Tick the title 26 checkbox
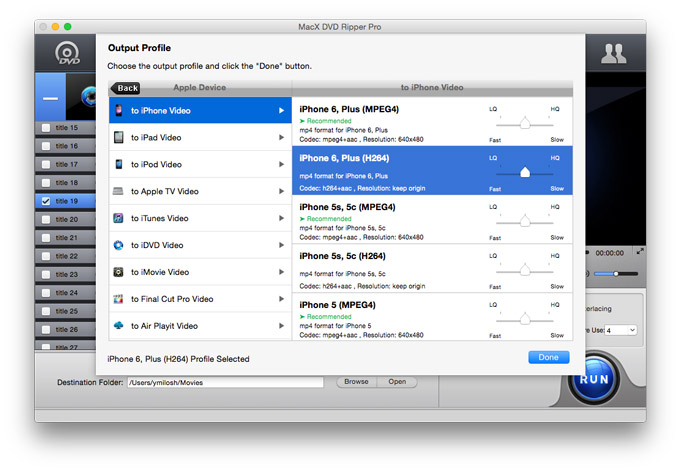Image resolution: width=680 pixels, height=471 pixels. click(46, 330)
